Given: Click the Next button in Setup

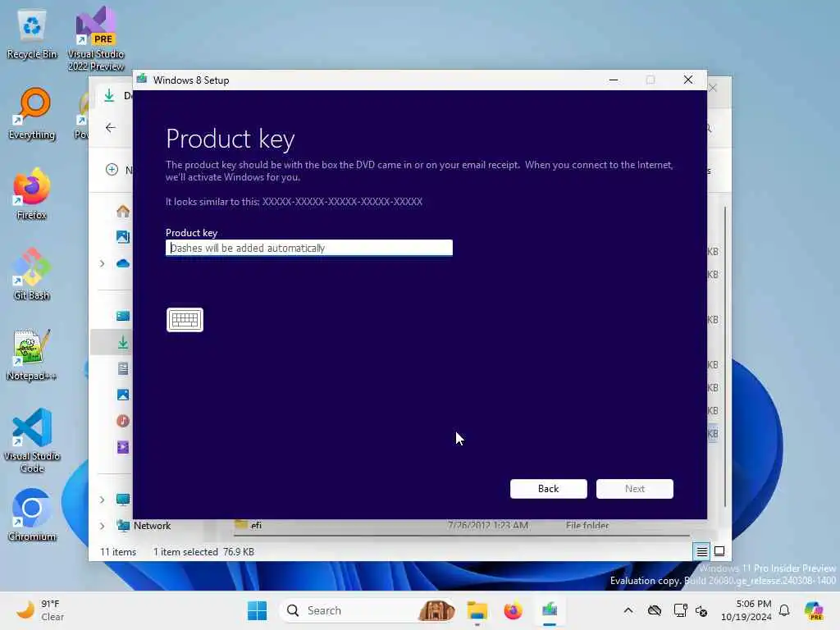Looking at the screenshot, I should coord(634,489).
